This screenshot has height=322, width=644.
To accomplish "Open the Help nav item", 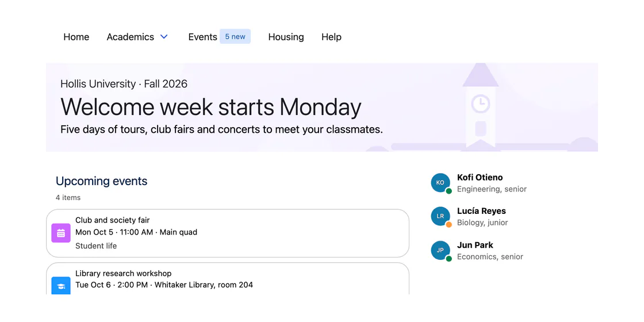I will (x=331, y=37).
